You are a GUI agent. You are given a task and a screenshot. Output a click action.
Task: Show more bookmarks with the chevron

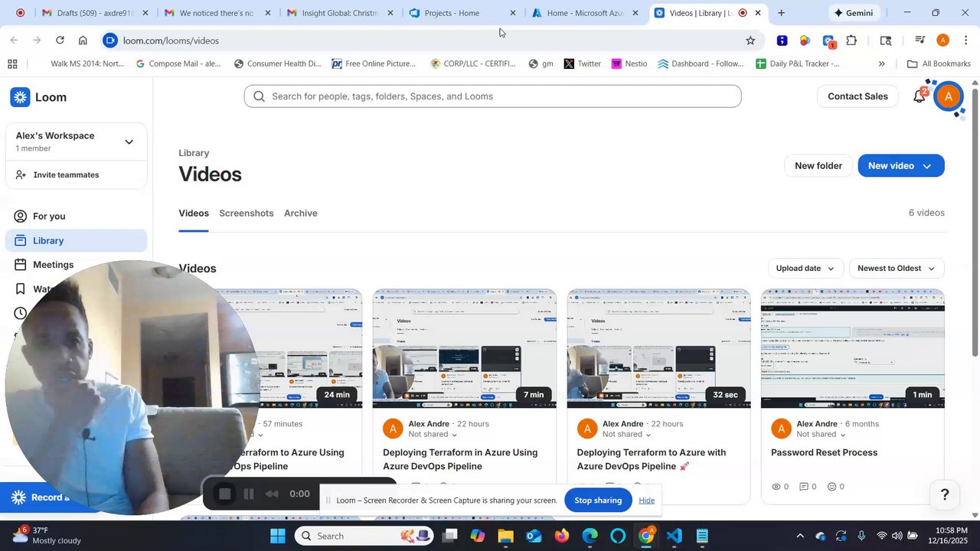point(882,64)
